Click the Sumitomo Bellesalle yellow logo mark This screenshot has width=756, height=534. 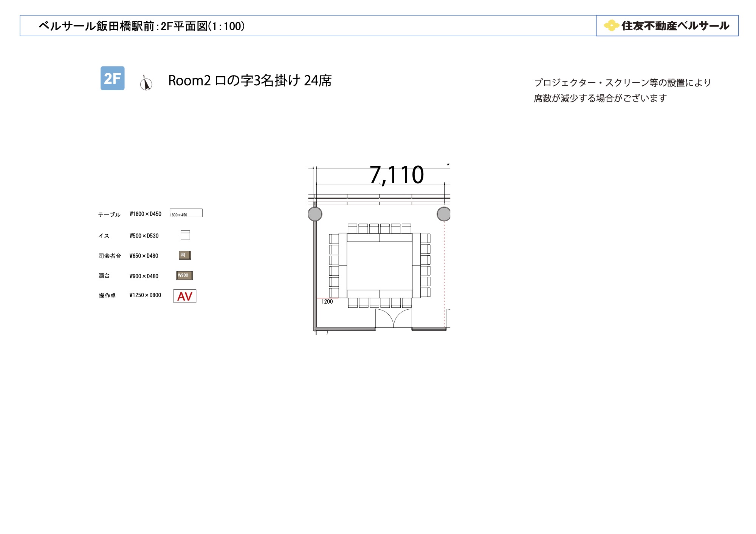[x=611, y=26]
